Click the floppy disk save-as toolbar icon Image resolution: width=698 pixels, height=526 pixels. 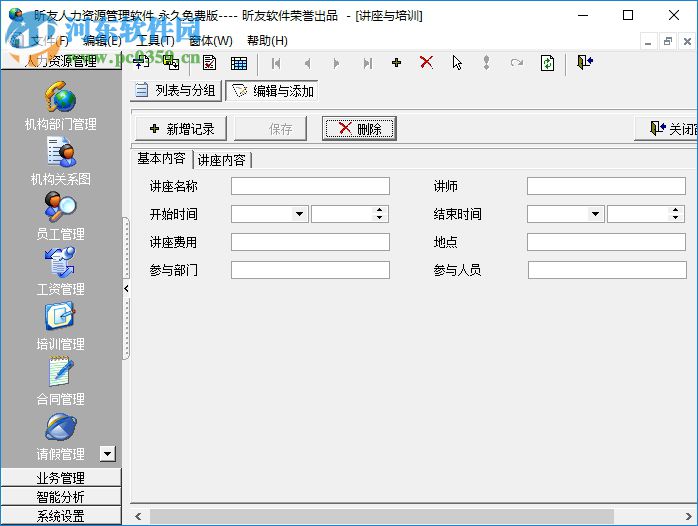coord(171,63)
